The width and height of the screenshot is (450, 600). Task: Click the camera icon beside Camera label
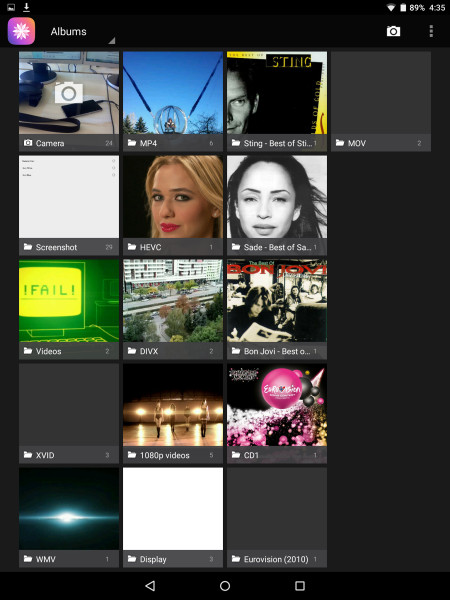(x=28, y=143)
